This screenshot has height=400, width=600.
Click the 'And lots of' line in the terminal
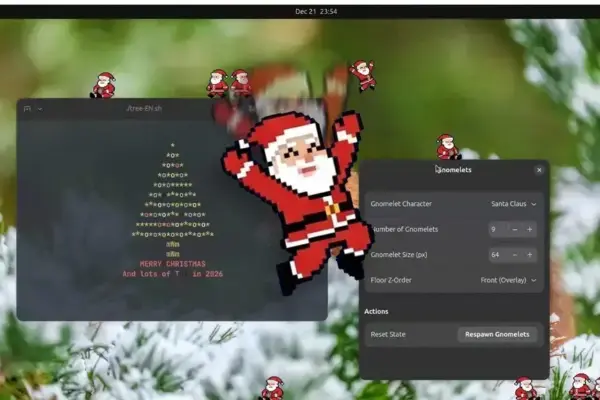[x=173, y=274]
